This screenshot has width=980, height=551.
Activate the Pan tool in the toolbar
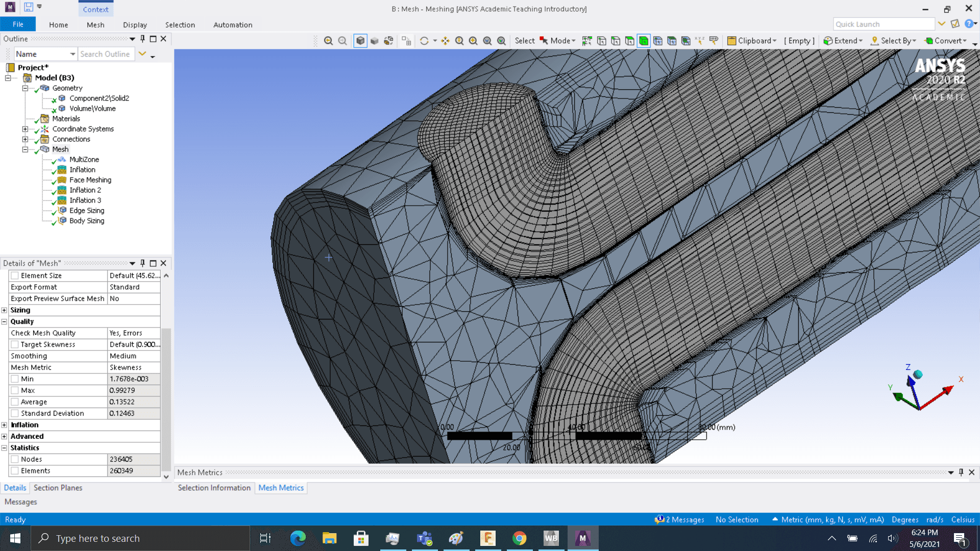[446, 41]
